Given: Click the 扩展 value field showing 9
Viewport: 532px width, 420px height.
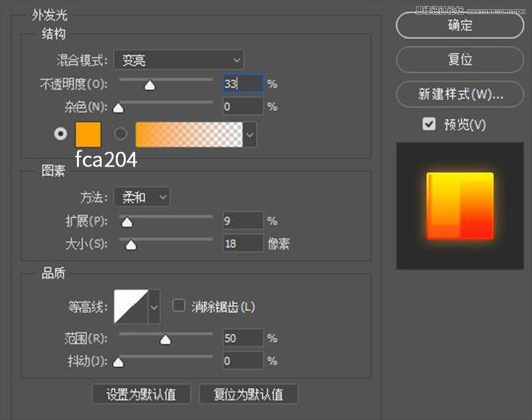Looking at the screenshot, I should pyautogui.click(x=243, y=221).
